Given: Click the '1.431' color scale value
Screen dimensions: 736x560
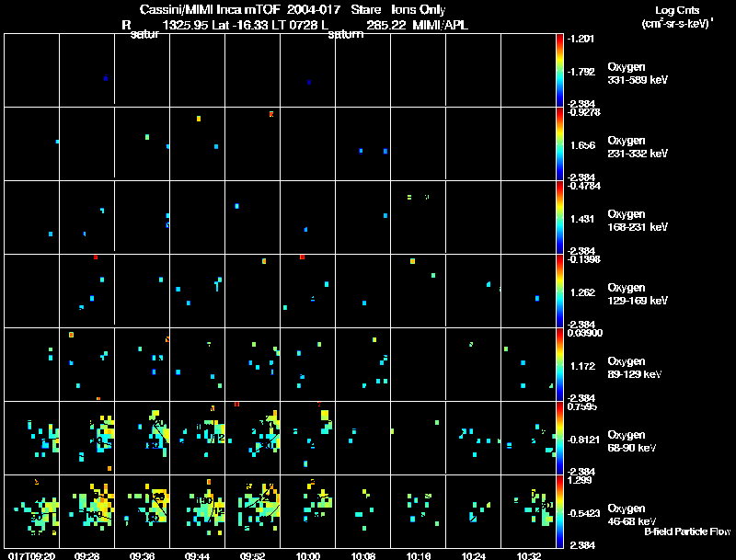Looking at the screenshot, I should 582,219.
